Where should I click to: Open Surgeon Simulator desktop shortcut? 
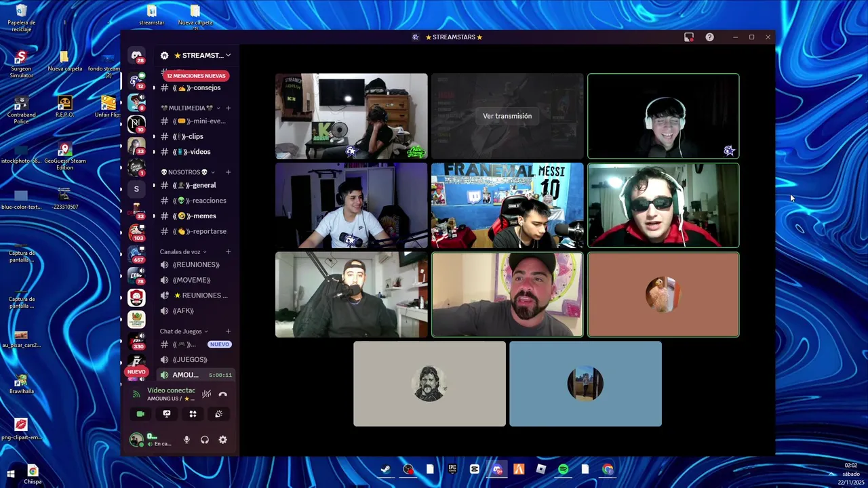(x=21, y=64)
